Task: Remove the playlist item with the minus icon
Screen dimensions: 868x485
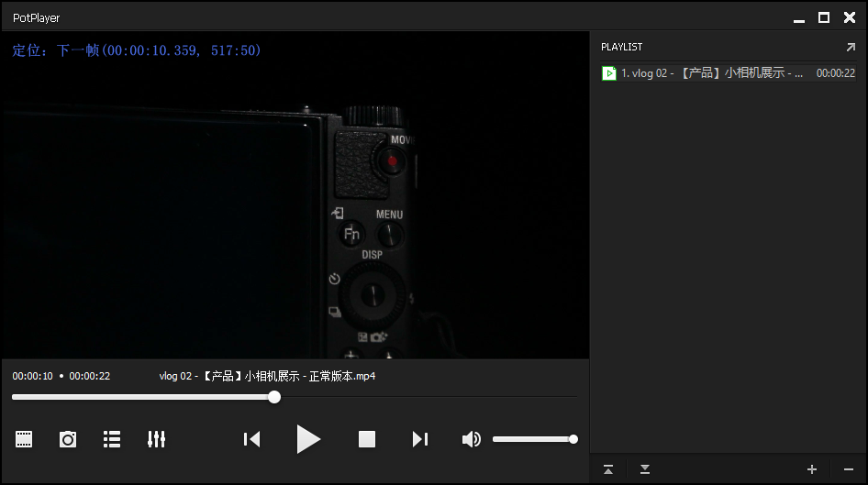Action: coord(848,469)
